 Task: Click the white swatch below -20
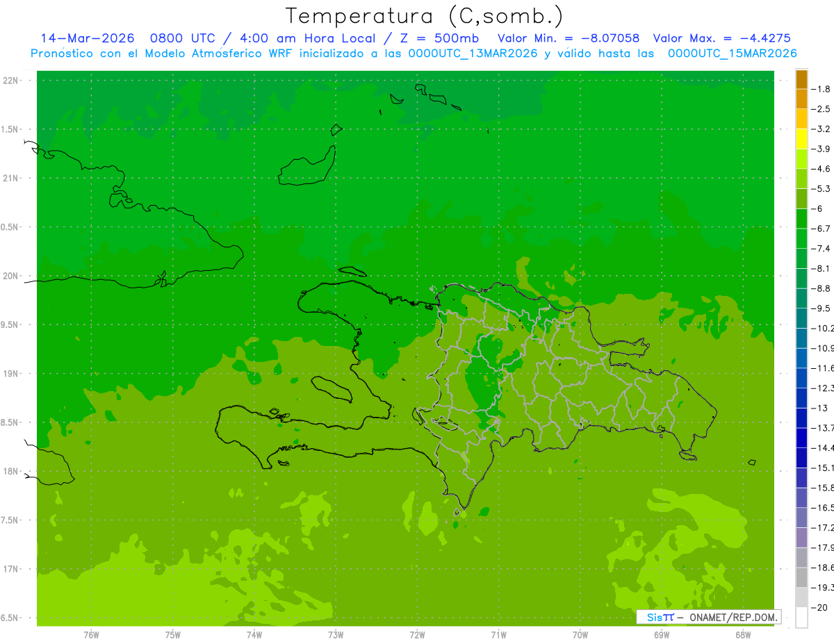coord(801,618)
